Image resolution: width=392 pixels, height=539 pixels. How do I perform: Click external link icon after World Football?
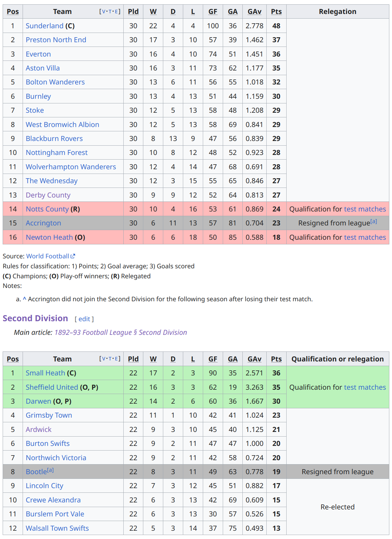pos(73,256)
